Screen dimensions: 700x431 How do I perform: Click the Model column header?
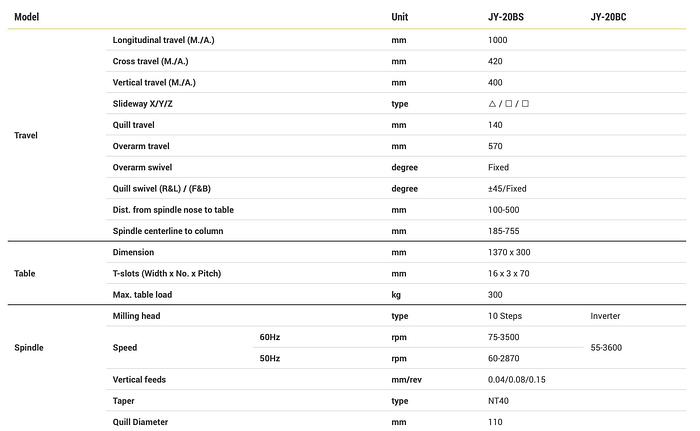pyautogui.click(x=26, y=17)
